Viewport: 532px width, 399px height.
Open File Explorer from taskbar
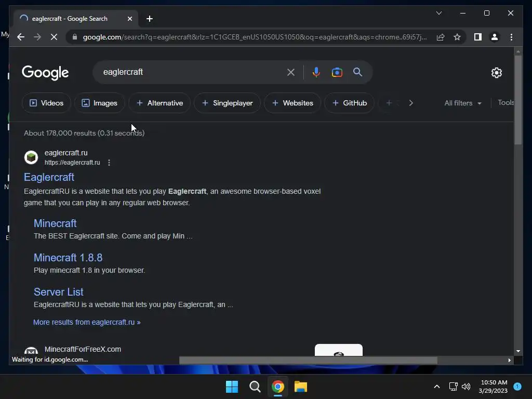pyautogui.click(x=301, y=387)
